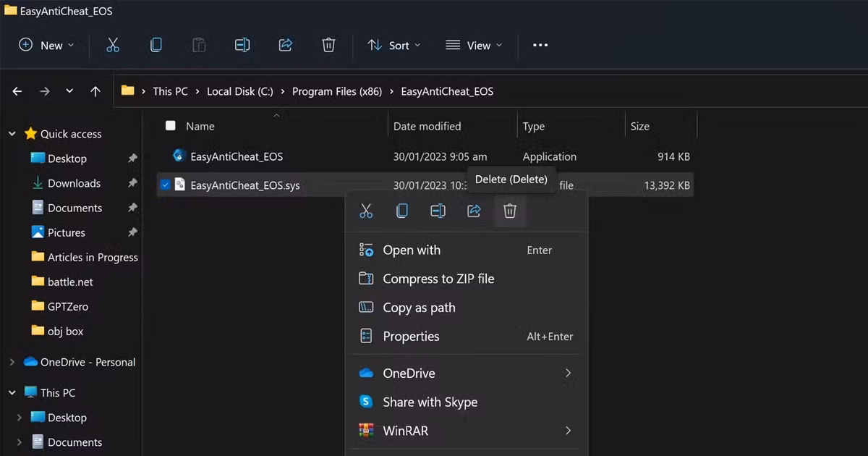Select the EasyAntiCheat_EOS application file name
This screenshot has height=456, width=868.
[x=237, y=156]
